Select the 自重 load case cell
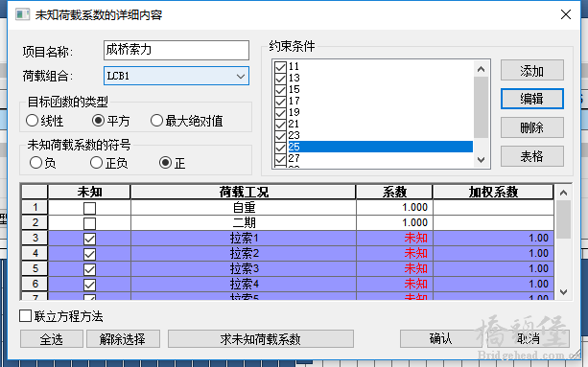The width and height of the screenshot is (588, 367). pos(244,208)
